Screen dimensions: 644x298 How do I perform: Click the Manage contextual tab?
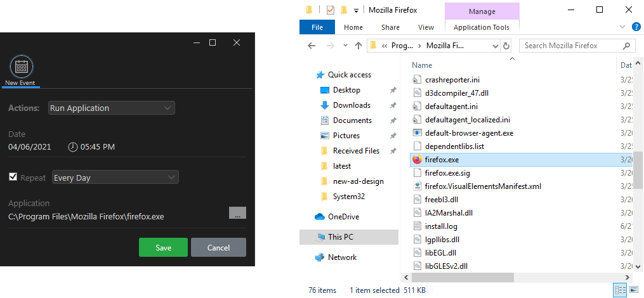pos(482,11)
